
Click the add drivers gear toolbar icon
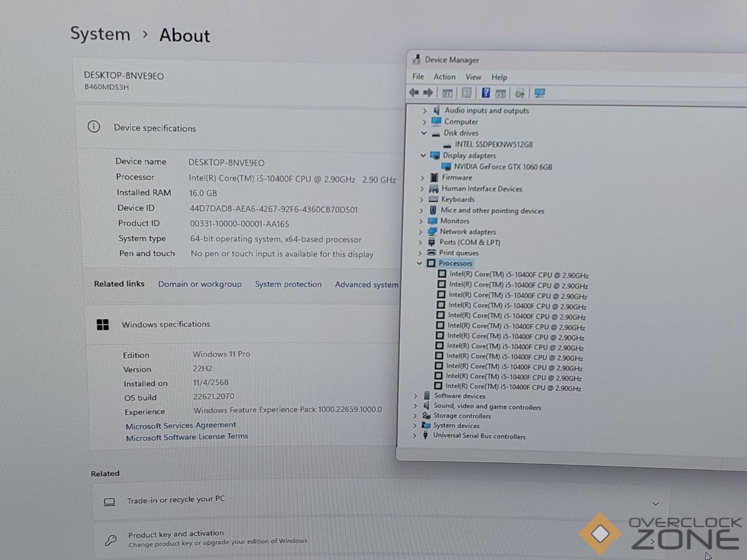[519, 94]
